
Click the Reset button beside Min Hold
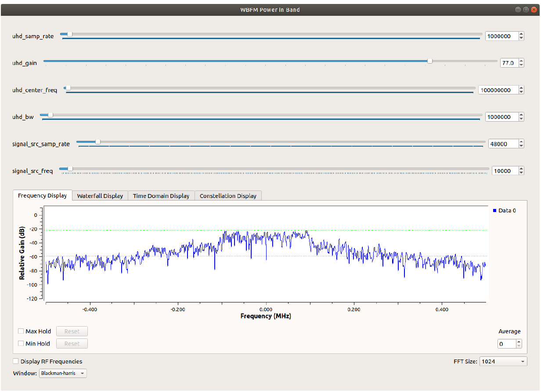pyautogui.click(x=72, y=344)
